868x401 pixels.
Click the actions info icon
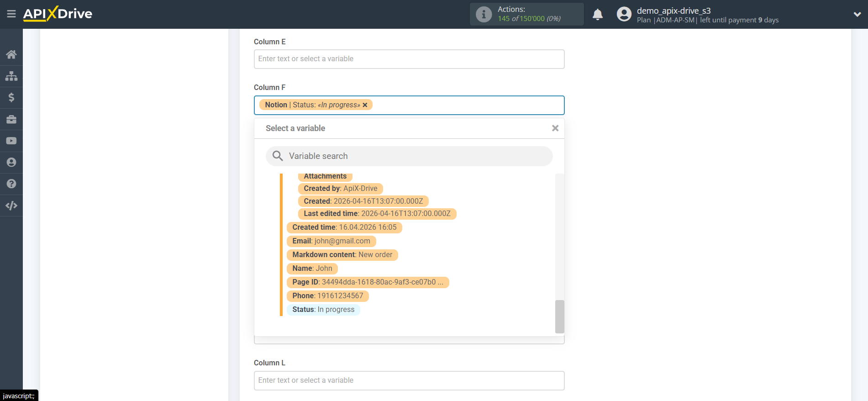pyautogui.click(x=484, y=14)
